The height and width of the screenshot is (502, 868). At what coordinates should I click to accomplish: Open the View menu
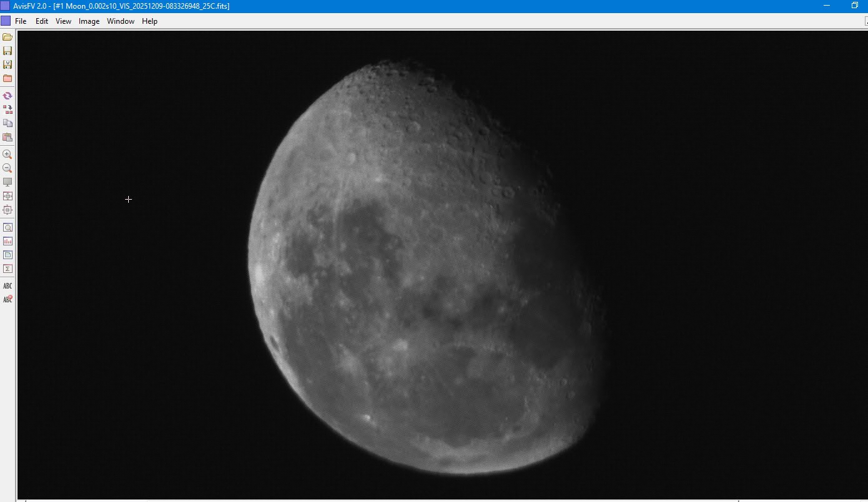(63, 21)
